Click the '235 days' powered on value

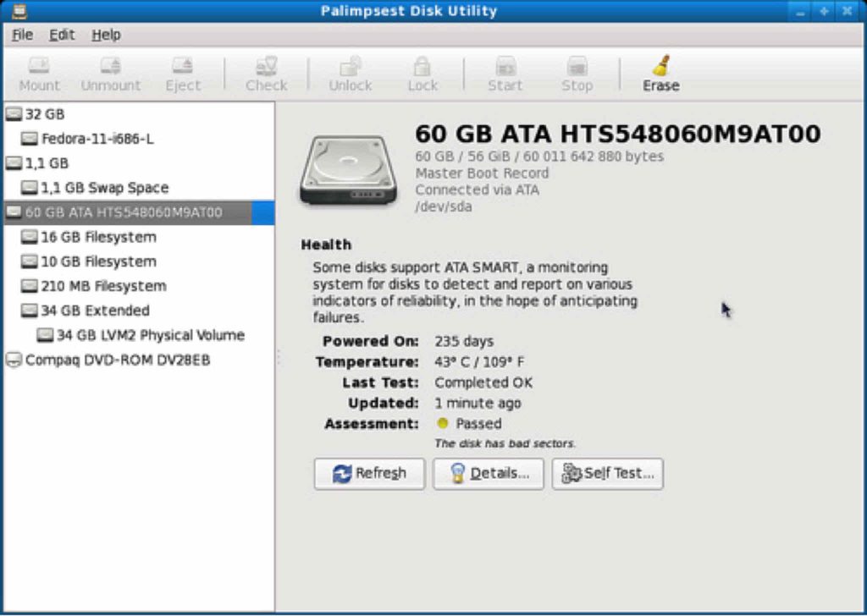pyautogui.click(x=464, y=342)
